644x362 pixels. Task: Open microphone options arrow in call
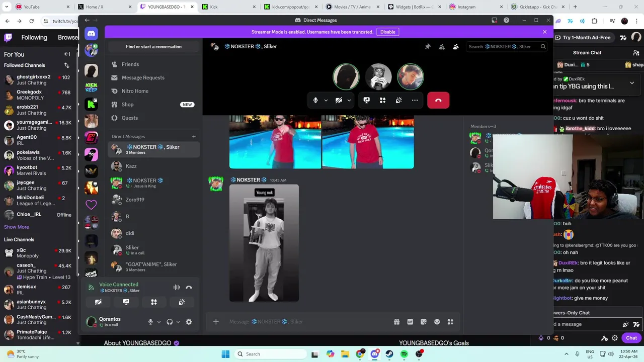[x=326, y=100]
